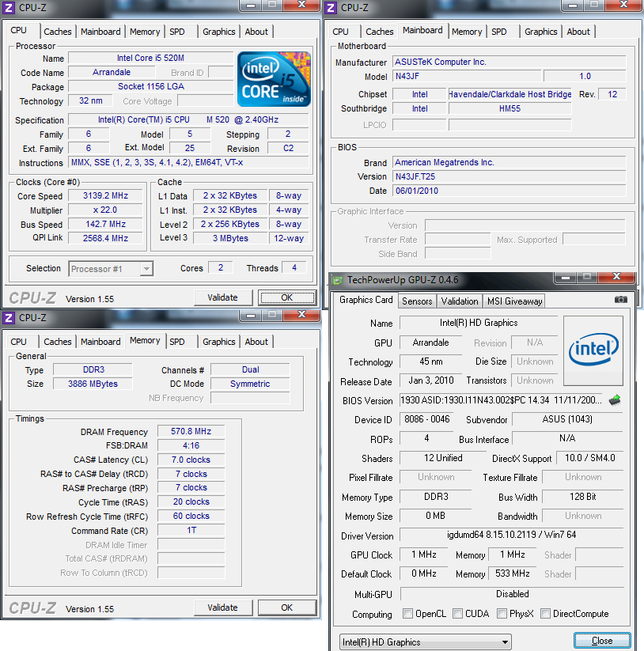The image size is (644, 651).
Task: Select Graphics Card tab in GPU-Z
Action: coord(366,300)
